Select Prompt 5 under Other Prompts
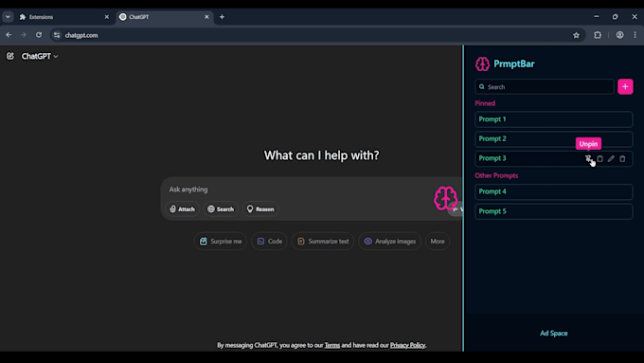The height and width of the screenshot is (363, 644). point(554,211)
